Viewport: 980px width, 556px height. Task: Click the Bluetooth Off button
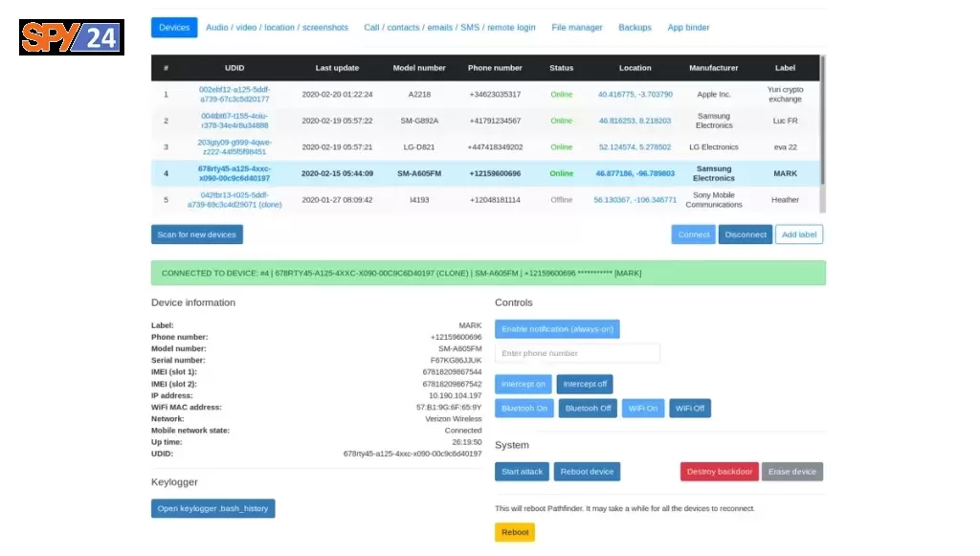588,408
